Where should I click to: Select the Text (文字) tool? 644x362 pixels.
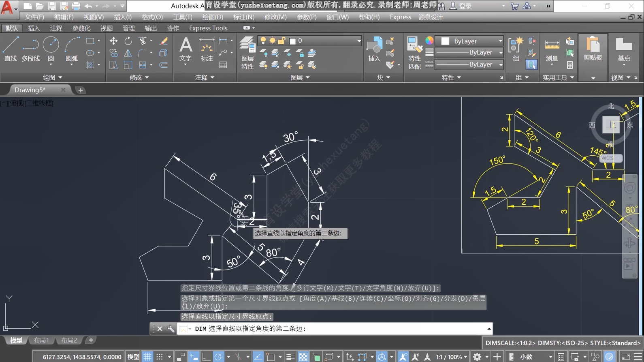[186, 49]
